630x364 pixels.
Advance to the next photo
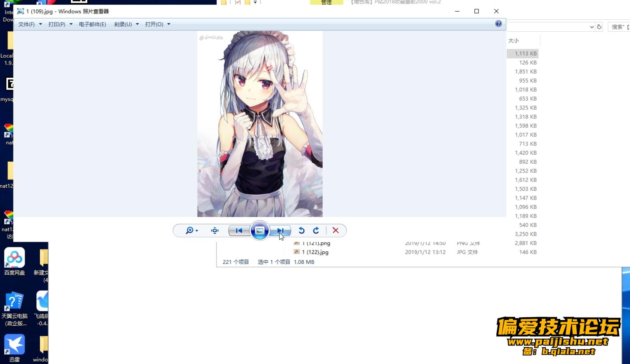[280, 231]
